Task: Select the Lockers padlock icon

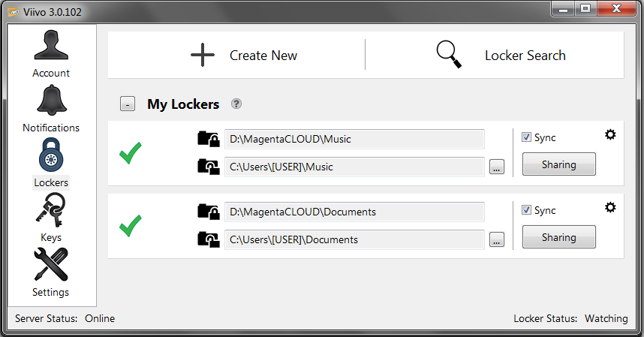Action: coord(51,155)
